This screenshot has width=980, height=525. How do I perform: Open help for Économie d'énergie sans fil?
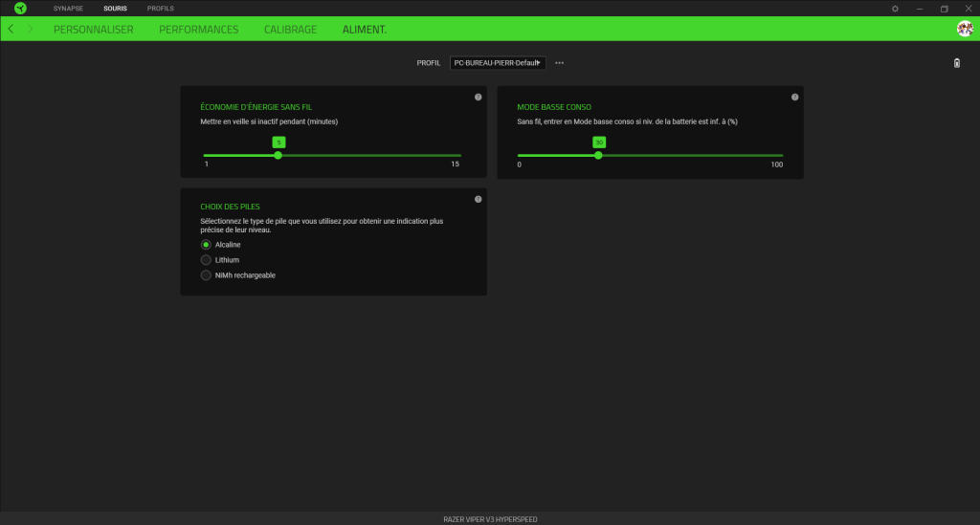[x=478, y=98]
